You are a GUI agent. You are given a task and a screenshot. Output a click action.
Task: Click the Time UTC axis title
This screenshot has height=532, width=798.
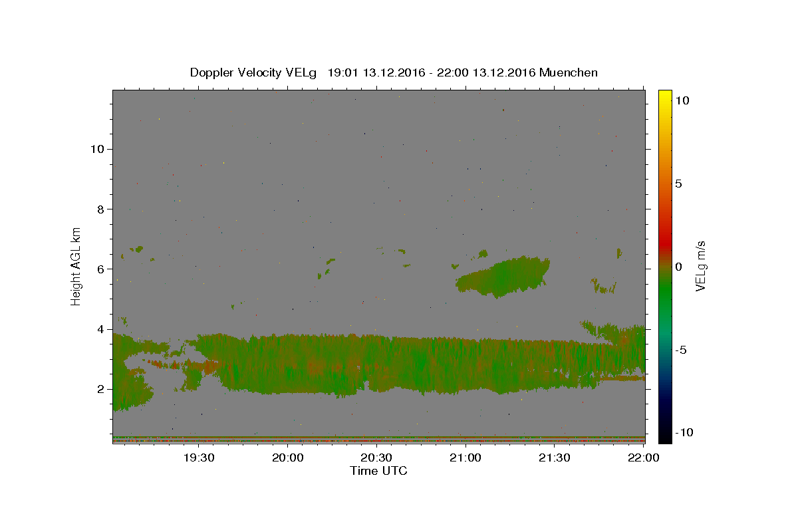pyautogui.click(x=378, y=471)
